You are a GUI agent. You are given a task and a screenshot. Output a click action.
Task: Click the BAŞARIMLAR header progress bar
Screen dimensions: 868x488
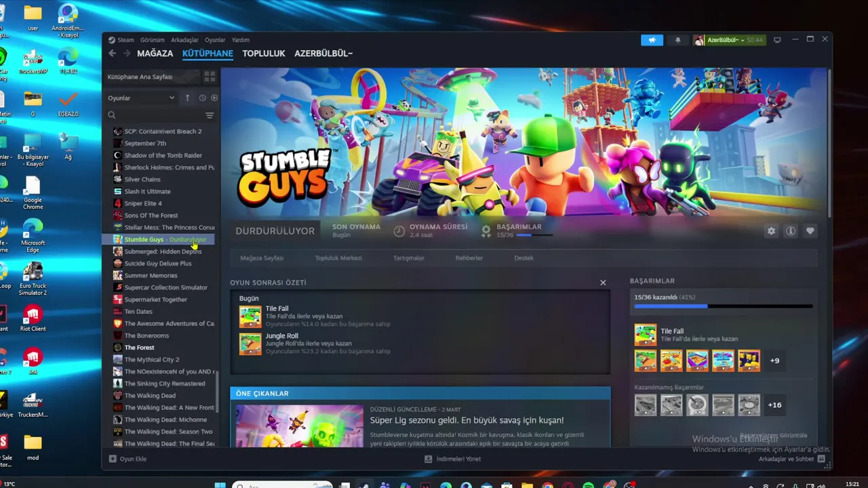coord(534,235)
